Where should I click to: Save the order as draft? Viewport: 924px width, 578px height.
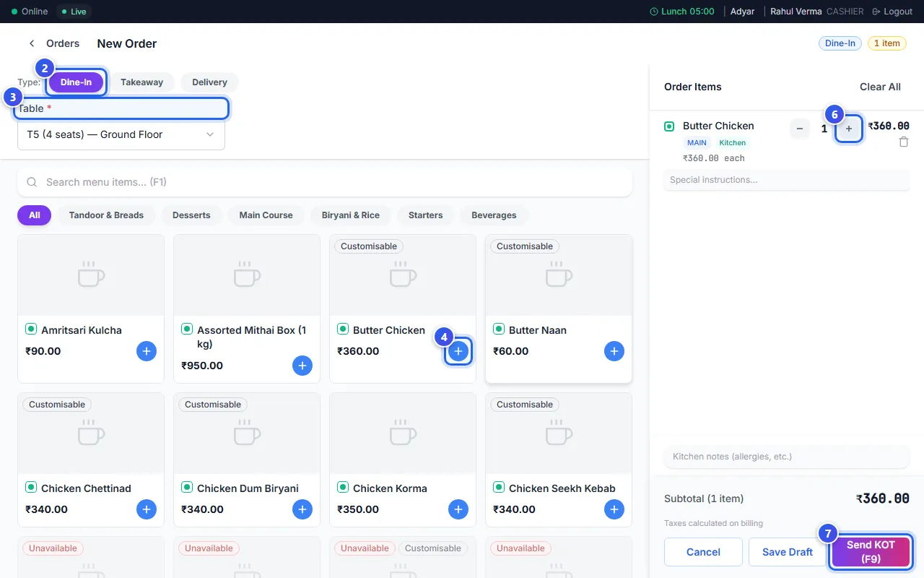click(x=788, y=552)
